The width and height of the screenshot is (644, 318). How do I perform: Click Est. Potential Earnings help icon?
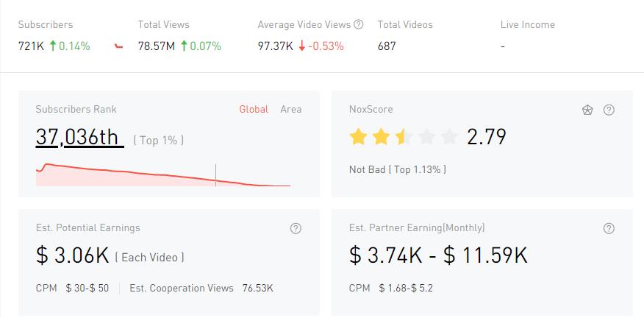[296, 228]
